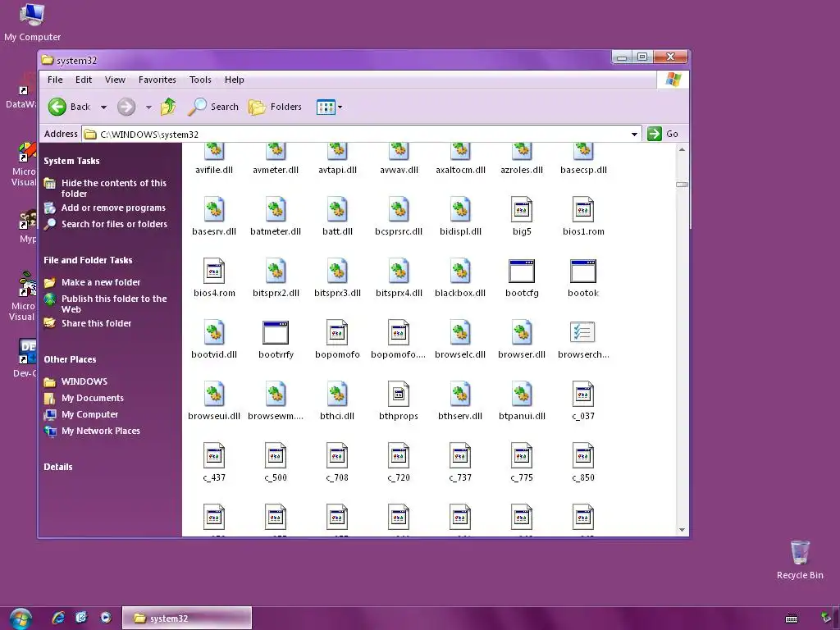The width and height of the screenshot is (840, 630).
Task: Click the vertical scrollbar thumb
Action: click(682, 185)
